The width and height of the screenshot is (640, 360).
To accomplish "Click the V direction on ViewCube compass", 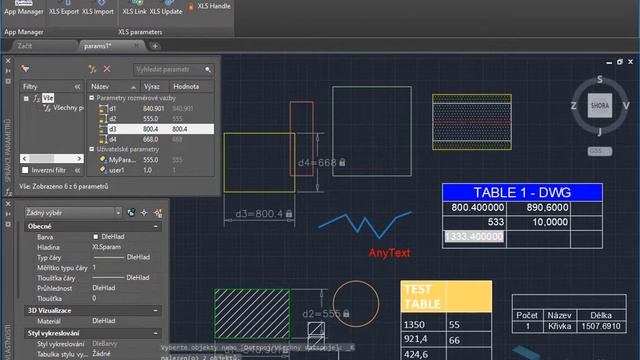I will coord(626,105).
